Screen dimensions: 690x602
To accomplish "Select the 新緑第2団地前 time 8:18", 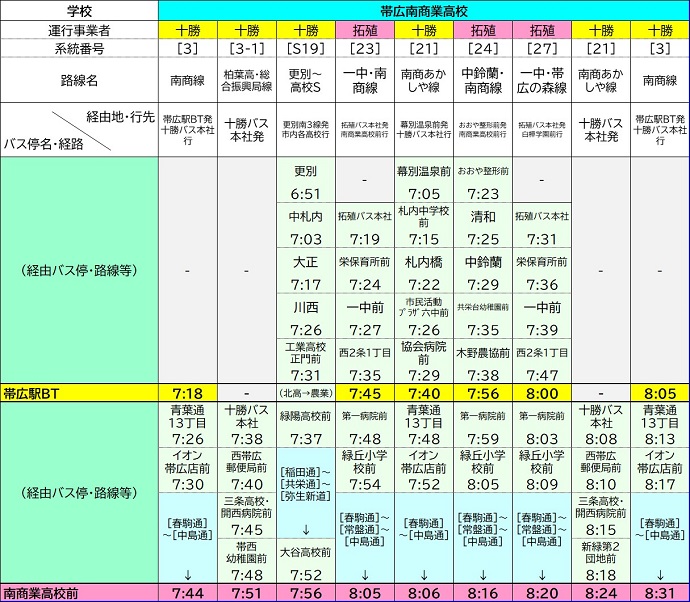I will pos(601,575).
